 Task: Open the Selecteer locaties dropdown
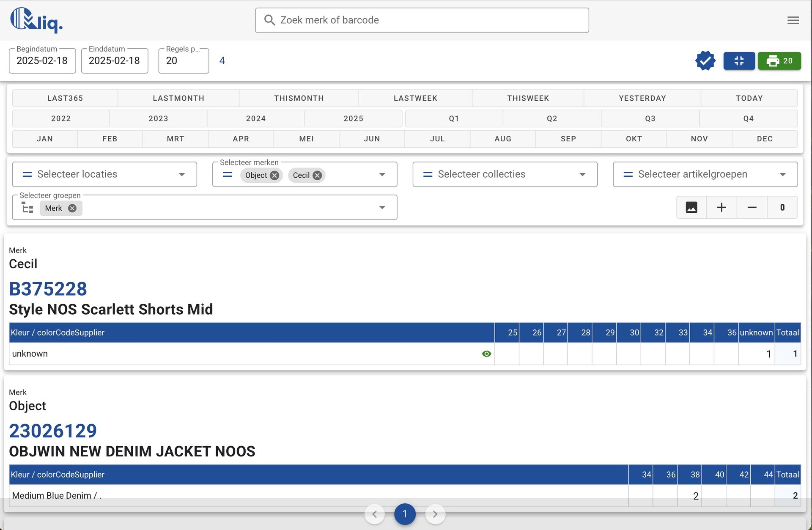coord(104,174)
